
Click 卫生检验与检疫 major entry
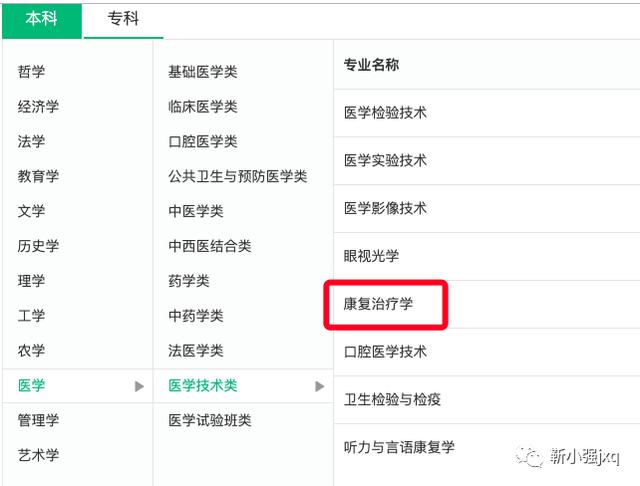click(x=392, y=399)
